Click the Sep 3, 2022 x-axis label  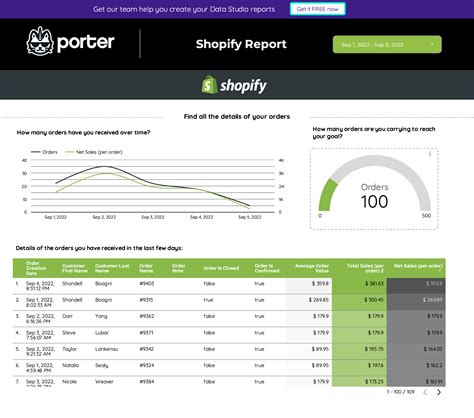click(x=153, y=217)
